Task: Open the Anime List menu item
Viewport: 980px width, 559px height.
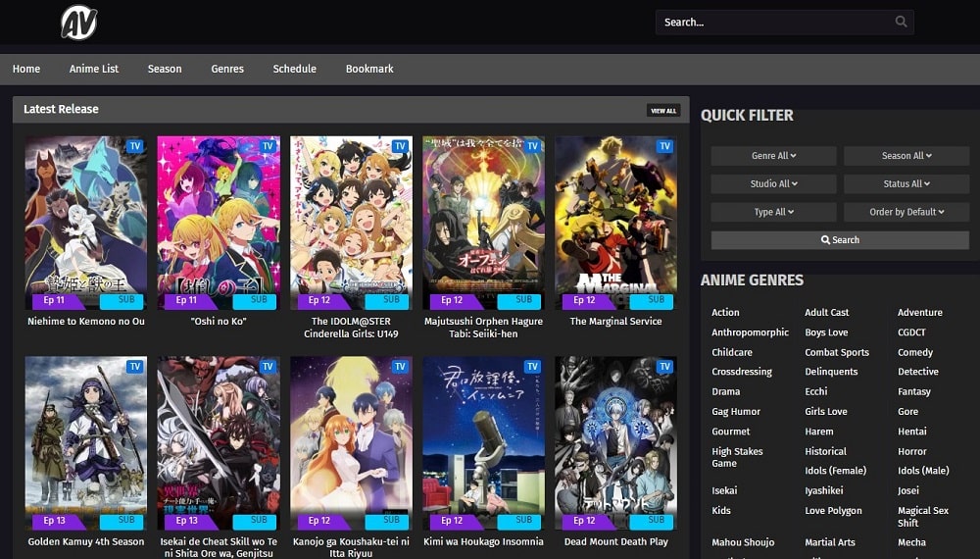Action: tap(94, 69)
